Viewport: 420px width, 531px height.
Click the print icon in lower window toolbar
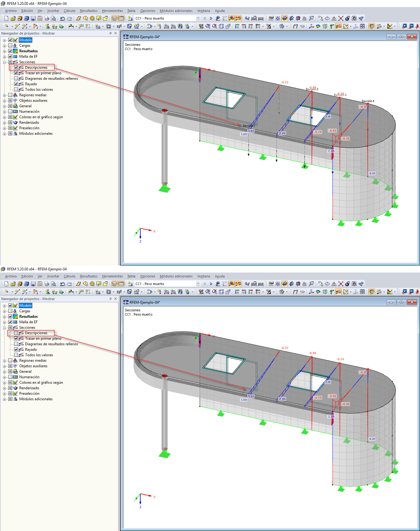[47, 284]
